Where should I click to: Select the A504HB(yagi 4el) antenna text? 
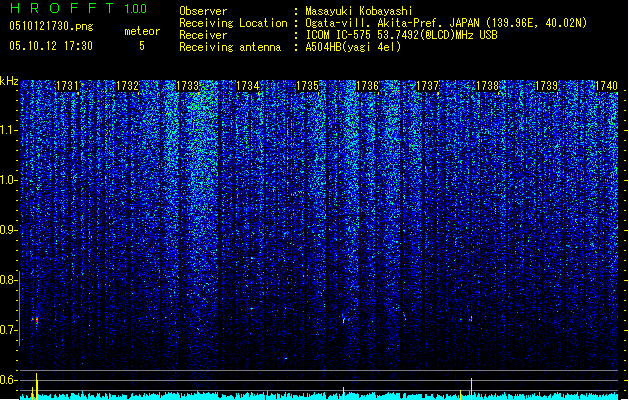click(353, 47)
